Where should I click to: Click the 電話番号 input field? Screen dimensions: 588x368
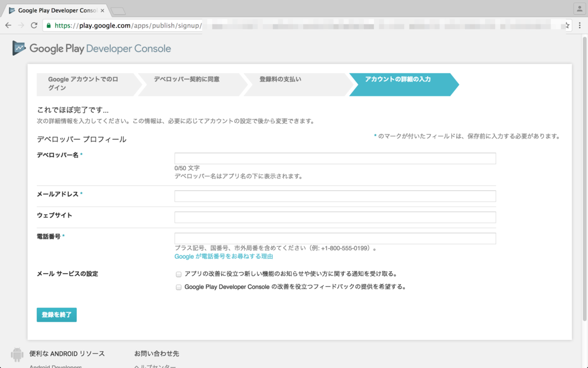tap(335, 238)
